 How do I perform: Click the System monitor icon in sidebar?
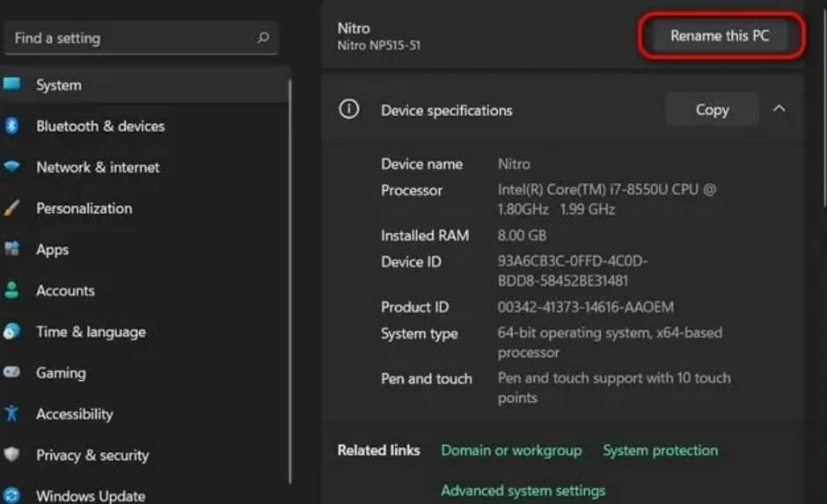click(11, 84)
